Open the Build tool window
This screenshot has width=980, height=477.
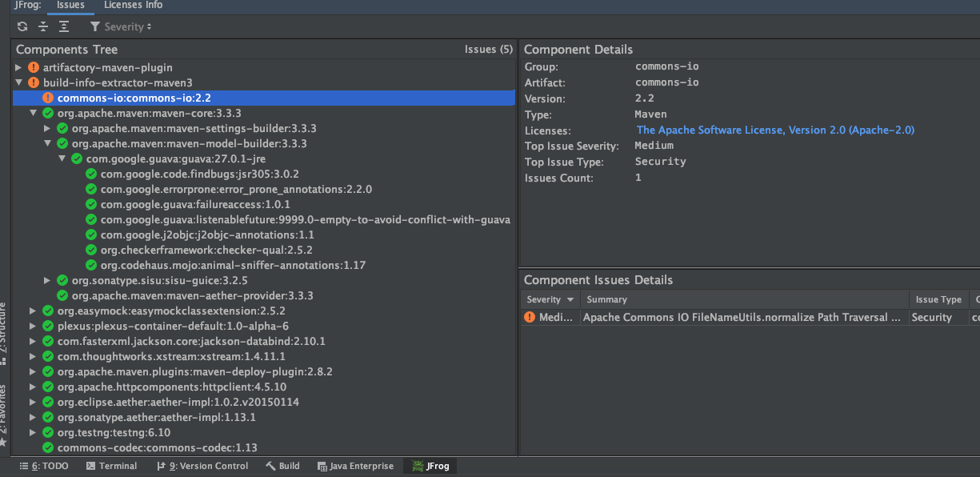click(x=282, y=466)
